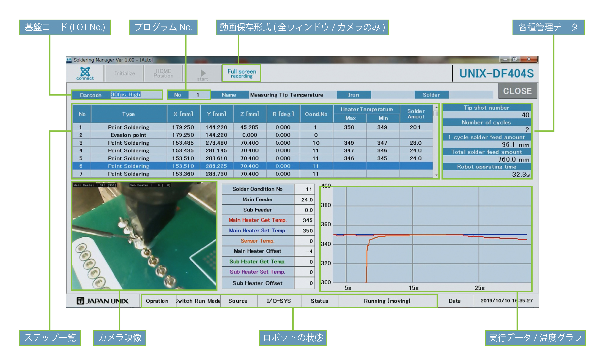Click the temperature graph area
The height and width of the screenshot is (364, 605).
point(432,235)
